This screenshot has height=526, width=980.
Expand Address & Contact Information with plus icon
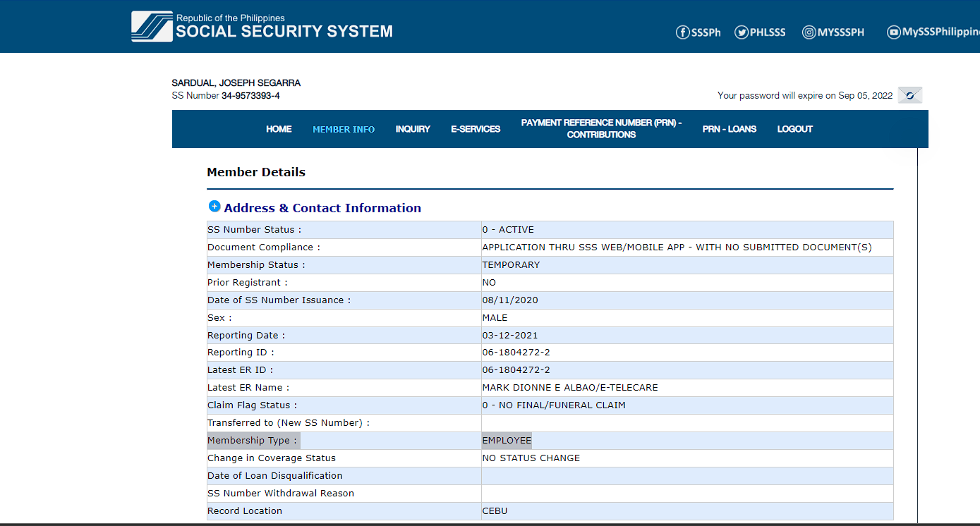click(x=214, y=207)
